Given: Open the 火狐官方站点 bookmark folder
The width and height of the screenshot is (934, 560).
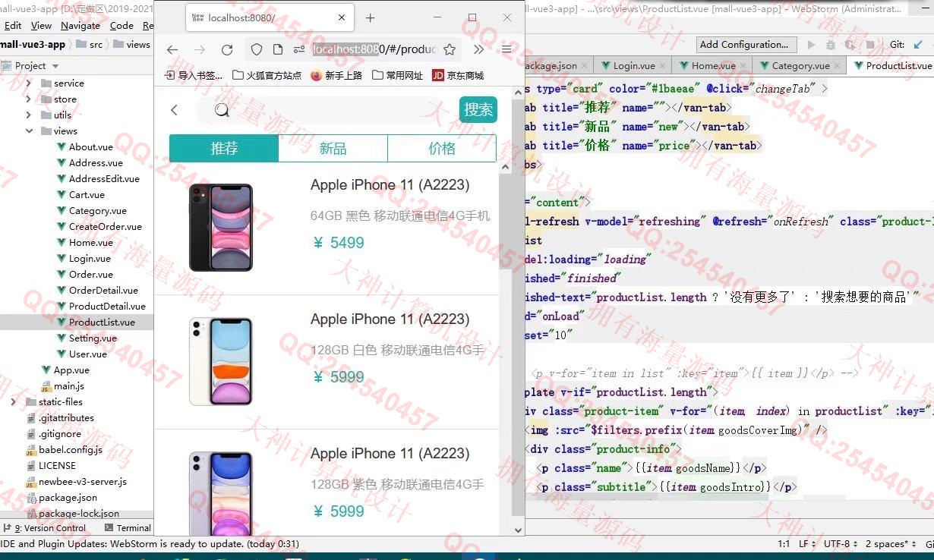Looking at the screenshot, I should 267,75.
